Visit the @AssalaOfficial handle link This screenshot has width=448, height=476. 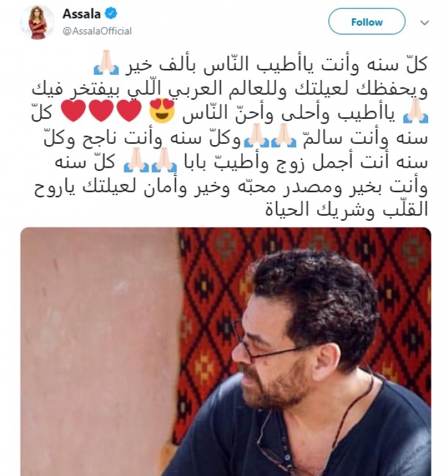[97, 31]
